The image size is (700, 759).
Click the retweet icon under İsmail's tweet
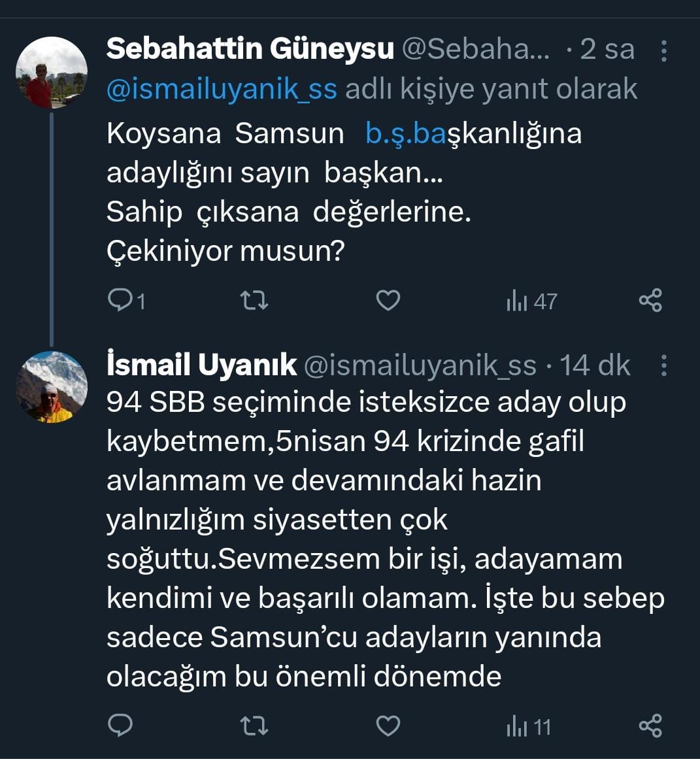tap(255, 725)
